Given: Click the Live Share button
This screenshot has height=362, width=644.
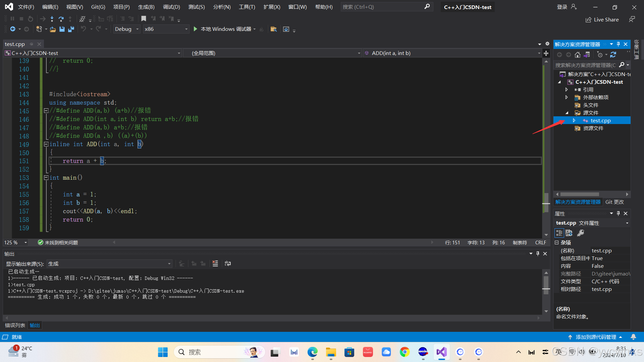Looking at the screenshot, I should point(602,19).
